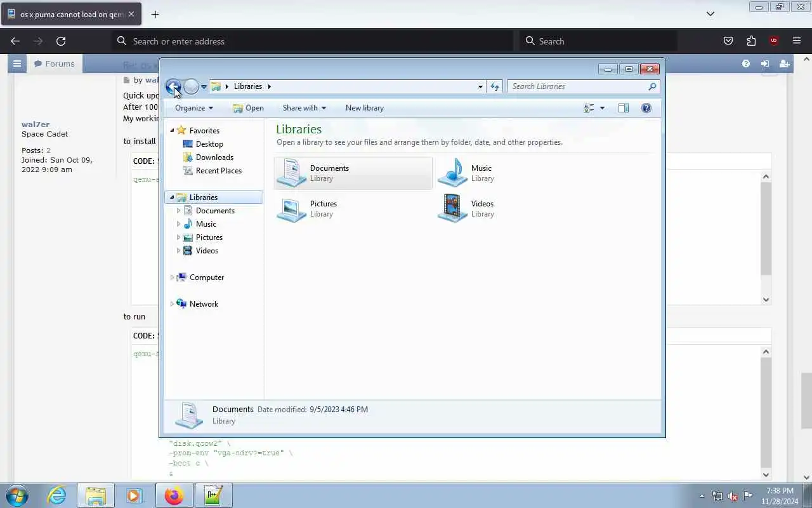Viewport: 812px width, 508px height.
Task: Select the Music library icon
Action: (452, 173)
